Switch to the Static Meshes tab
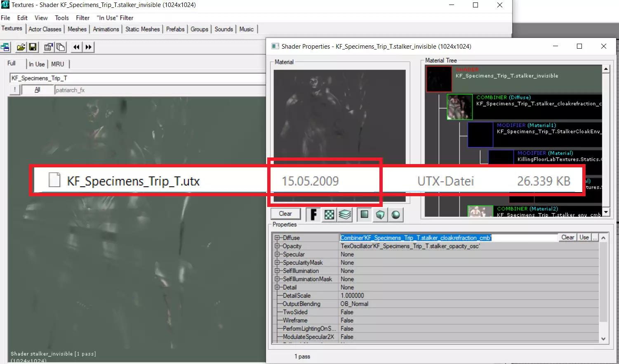Viewport: 619px width, 364px height. coord(142,29)
